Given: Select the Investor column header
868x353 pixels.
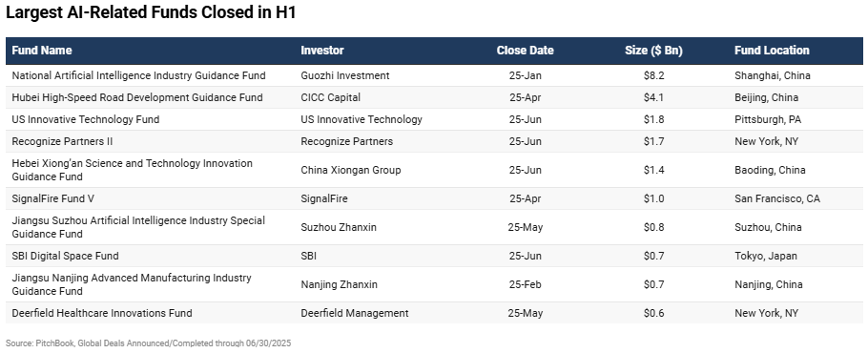Looking at the screenshot, I should click(322, 51).
